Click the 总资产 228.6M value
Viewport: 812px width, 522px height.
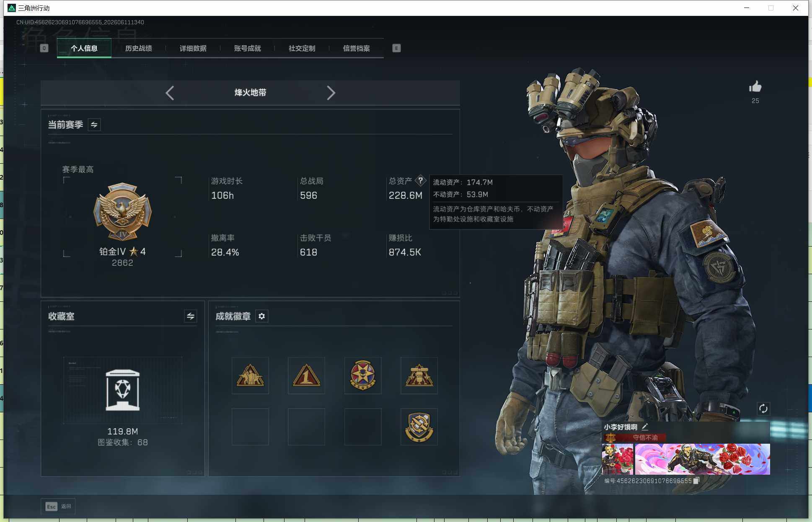405,195
